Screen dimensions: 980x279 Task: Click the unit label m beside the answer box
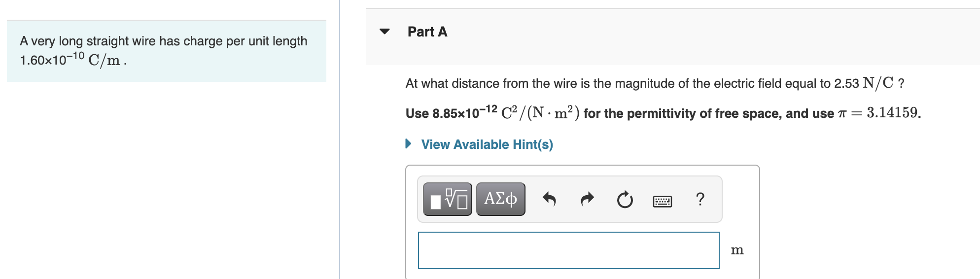coord(737,250)
